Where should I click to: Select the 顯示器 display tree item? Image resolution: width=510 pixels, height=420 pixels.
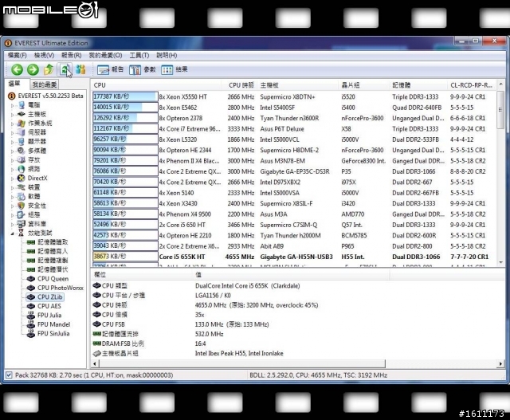(x=32, y=141)
